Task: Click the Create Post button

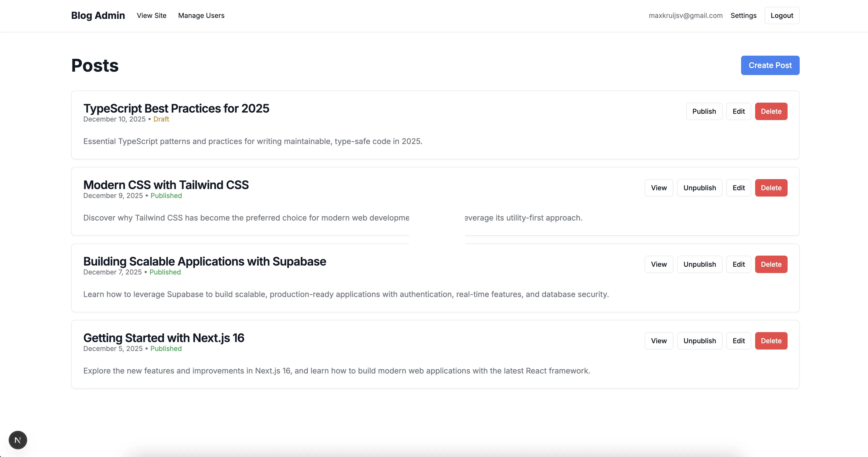Action: (x=770, y=65)
